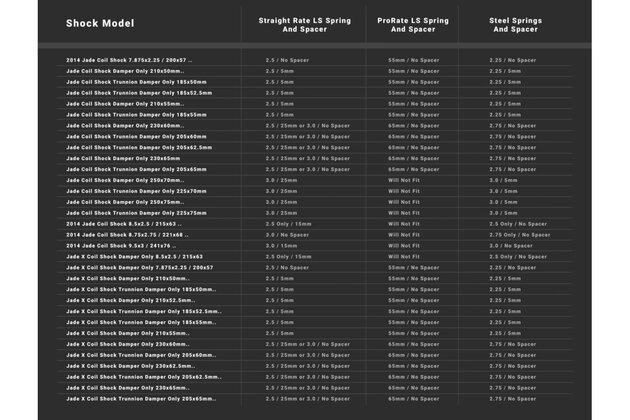Click Jade X Trunnion Damper Only 205x65mm
The image size is (630, 420).
(x=141, y=398)
